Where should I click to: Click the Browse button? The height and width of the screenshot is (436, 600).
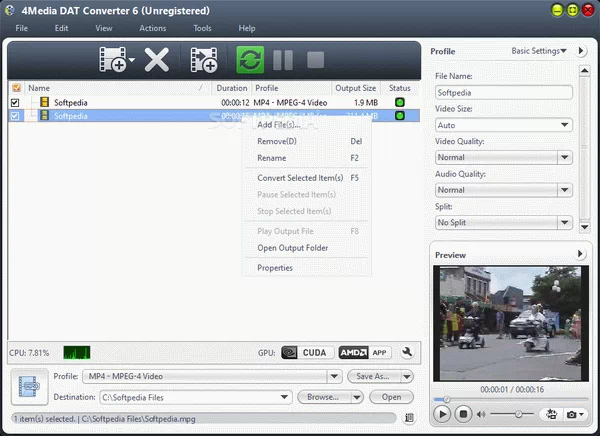(x=322, y=397)
